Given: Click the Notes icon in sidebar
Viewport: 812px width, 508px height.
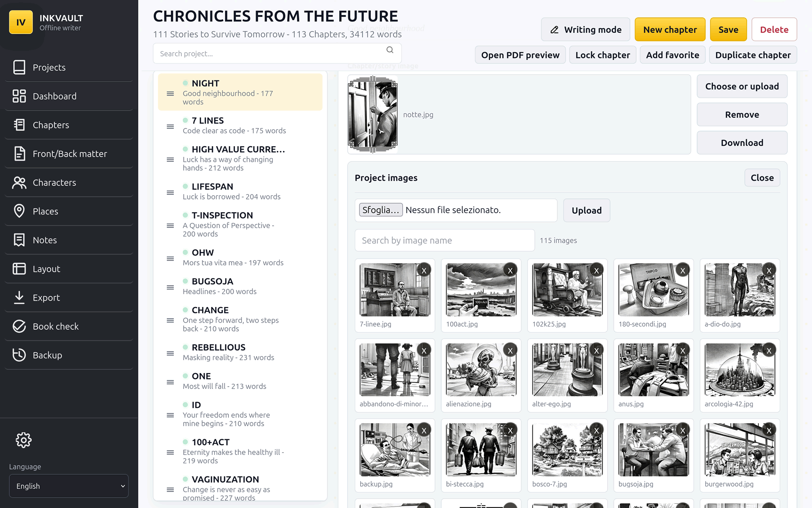Looking at the screenshot, I should click(x=19, y=240).
